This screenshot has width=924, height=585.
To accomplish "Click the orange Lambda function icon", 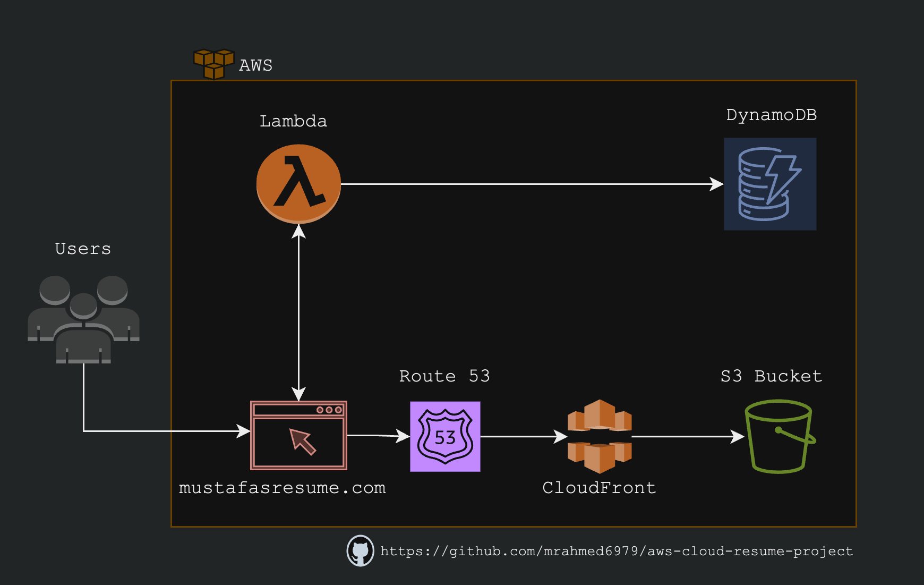I will [x=298, y=184].
